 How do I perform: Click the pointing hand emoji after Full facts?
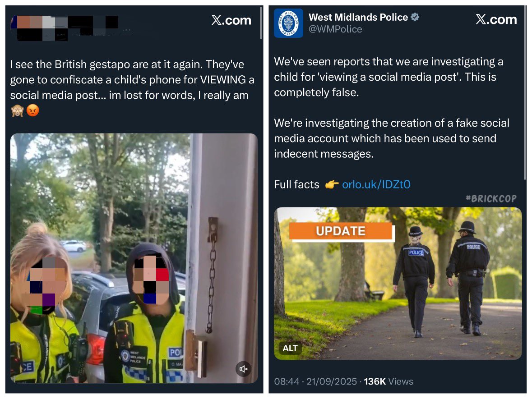pos(332,184)
